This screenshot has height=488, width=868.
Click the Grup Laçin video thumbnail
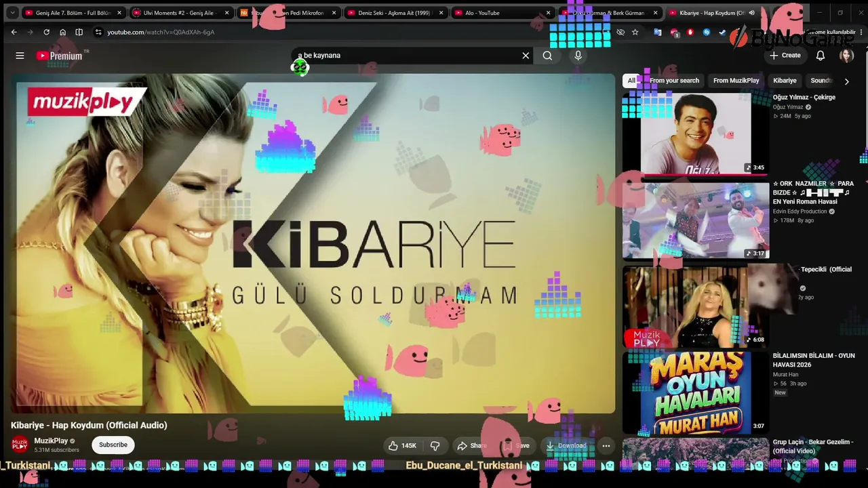[x=696, y=454]
